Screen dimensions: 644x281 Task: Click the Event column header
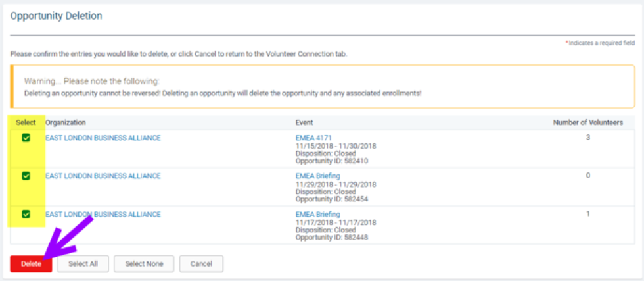click(x=304, y=122)
